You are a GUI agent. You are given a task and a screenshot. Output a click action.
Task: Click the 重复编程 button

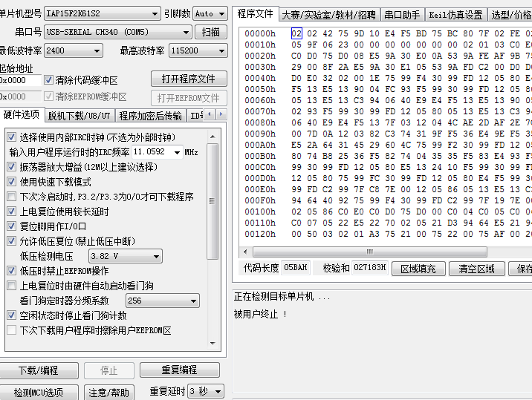[x=180, y=370]
